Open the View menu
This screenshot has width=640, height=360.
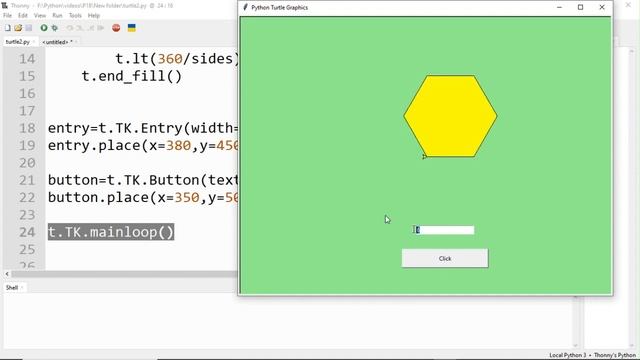point(40,16)
